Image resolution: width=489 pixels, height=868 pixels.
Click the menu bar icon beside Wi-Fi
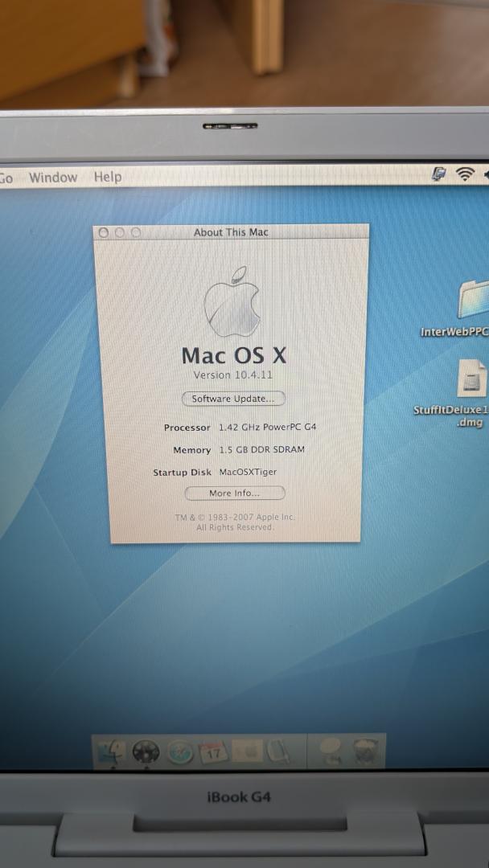pyautogui.click(x=439, y=174)
